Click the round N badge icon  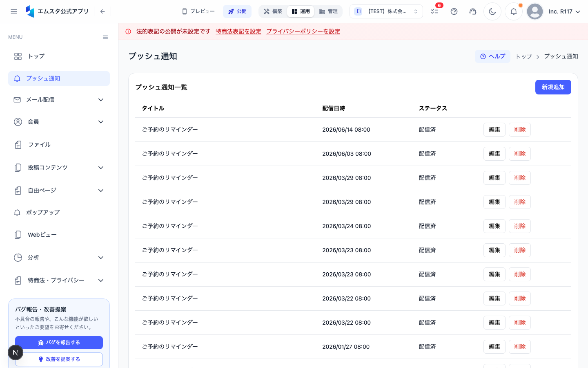coord(16,352)
